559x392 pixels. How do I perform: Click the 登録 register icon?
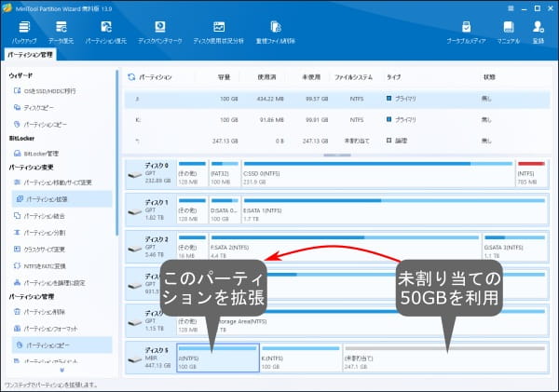click(539, 32)
